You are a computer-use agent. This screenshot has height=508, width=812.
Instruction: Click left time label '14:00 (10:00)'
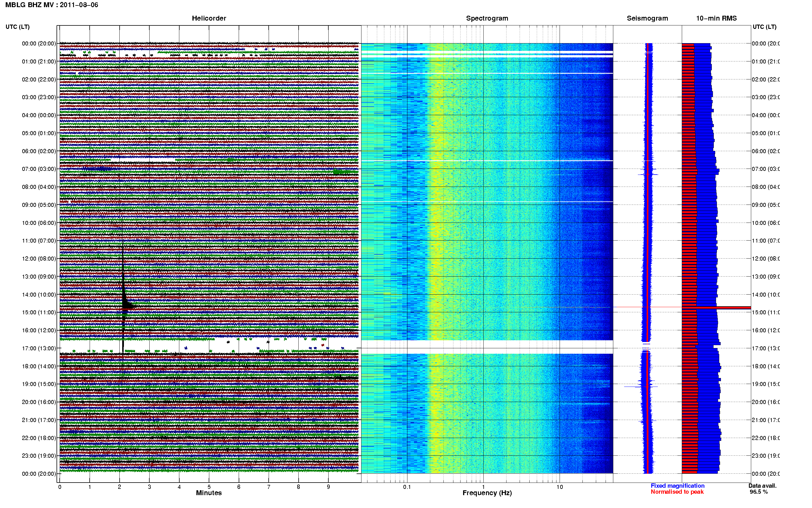click(39, 295)
